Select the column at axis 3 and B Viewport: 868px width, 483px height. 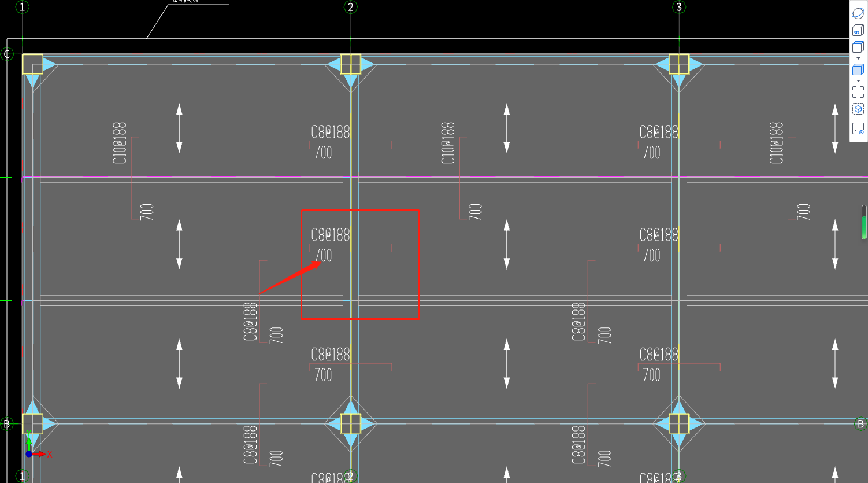click(679, 424)
